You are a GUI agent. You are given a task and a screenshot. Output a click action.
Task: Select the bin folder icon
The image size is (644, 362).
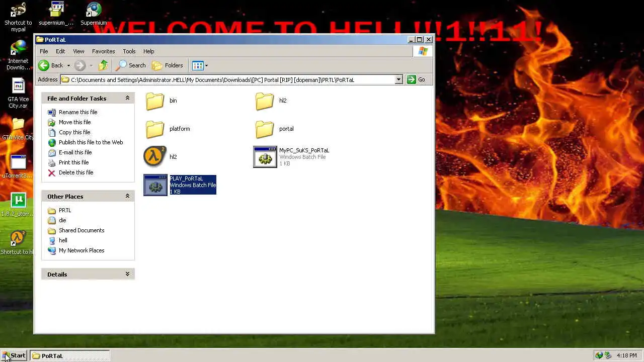154,101
